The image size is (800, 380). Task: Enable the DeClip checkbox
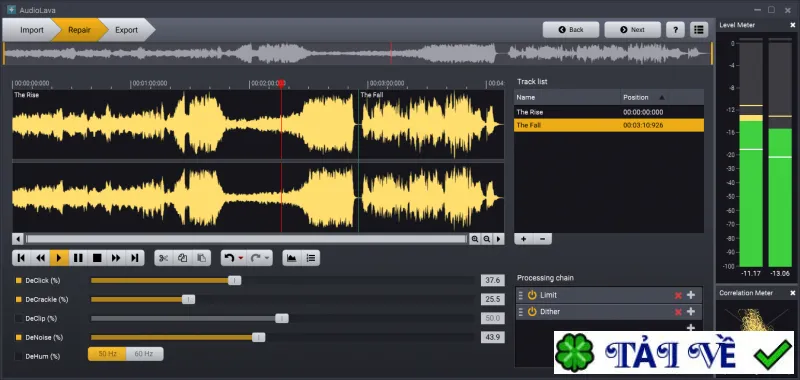[19, 318]
